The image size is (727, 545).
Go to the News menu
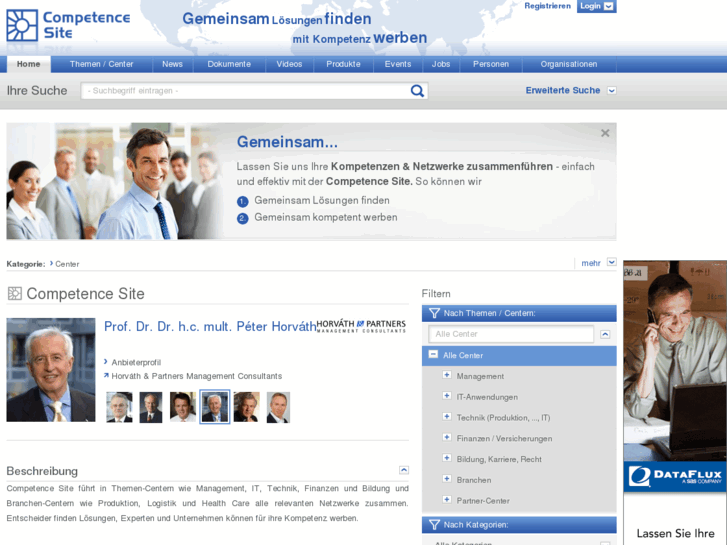[172, 64]
